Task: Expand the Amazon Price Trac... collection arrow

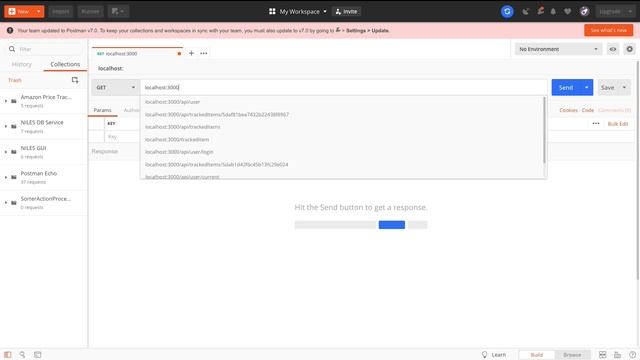Action: pos(6,101)
